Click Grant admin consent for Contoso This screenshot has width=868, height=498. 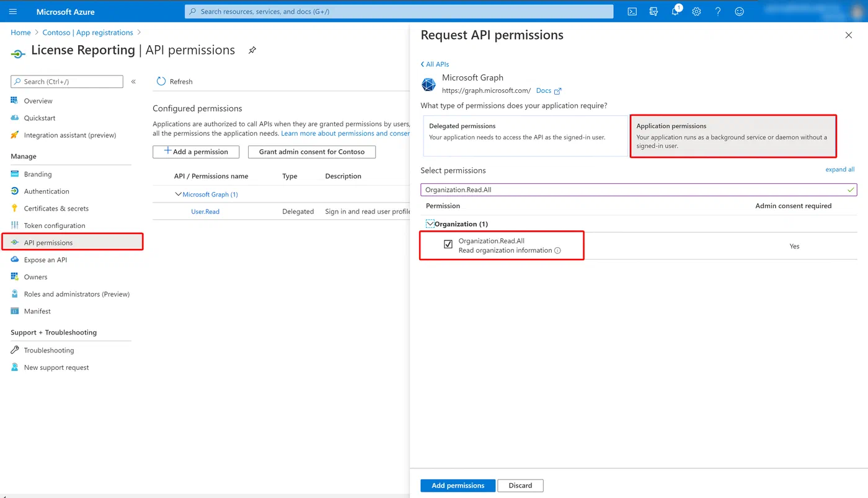click(x=312, y=152)
